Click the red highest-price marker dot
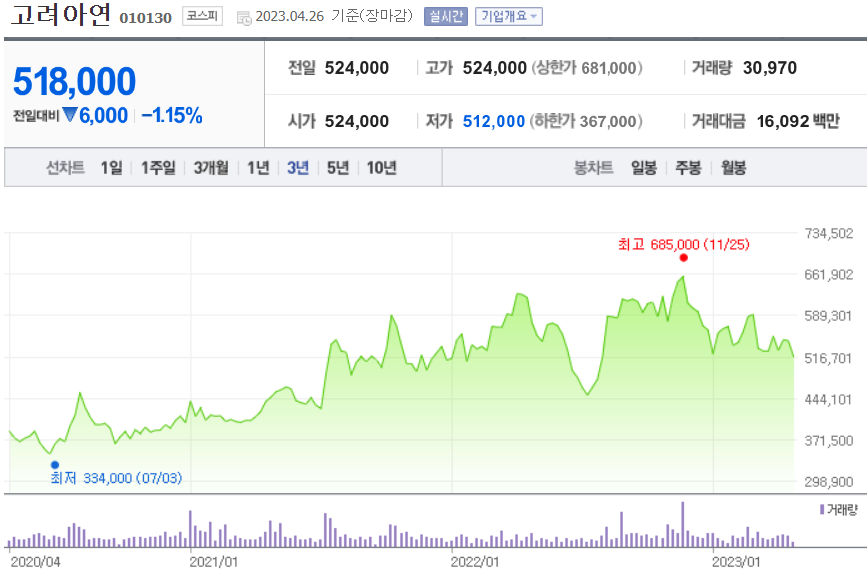This screenshot has height=577, width=867. [x=683, y=258]
